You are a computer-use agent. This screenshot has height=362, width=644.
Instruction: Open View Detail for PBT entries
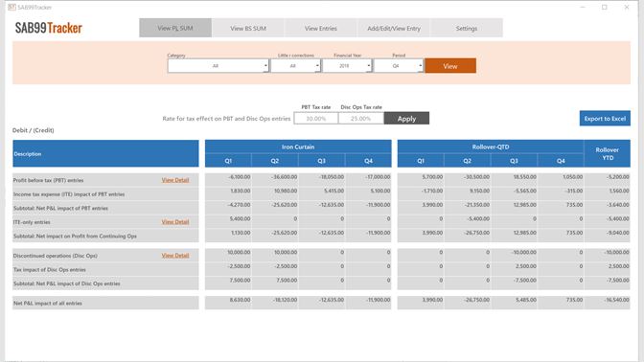point(175,180)
